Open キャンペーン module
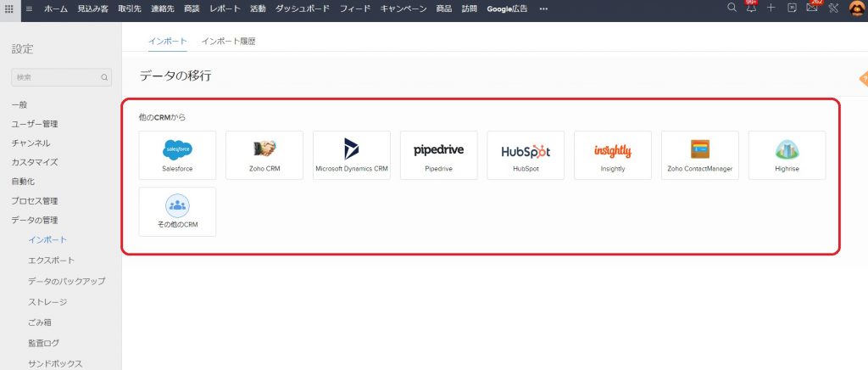Screen dimensions: 868x370 click(x=403, y=8)
